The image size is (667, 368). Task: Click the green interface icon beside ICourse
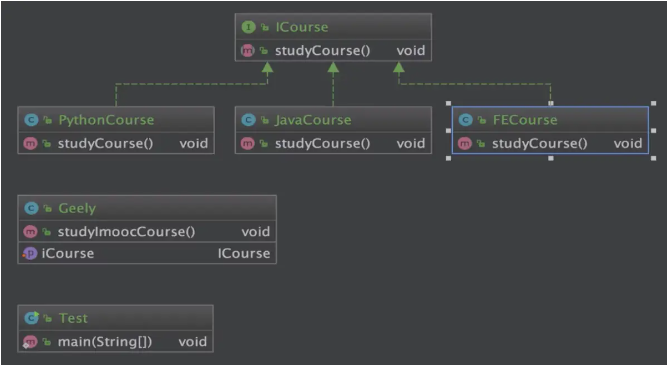point(248,27)
